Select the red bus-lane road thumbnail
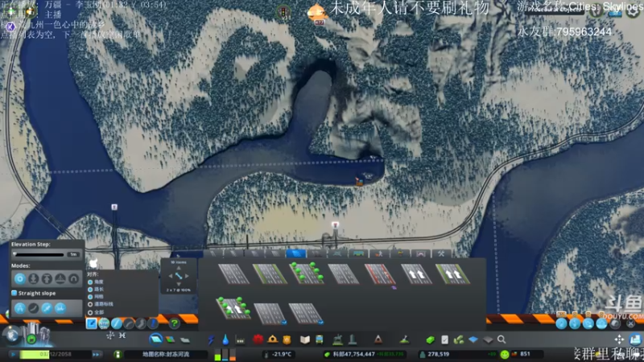Screen dimensions: 644x362 [x=380, y=274]
